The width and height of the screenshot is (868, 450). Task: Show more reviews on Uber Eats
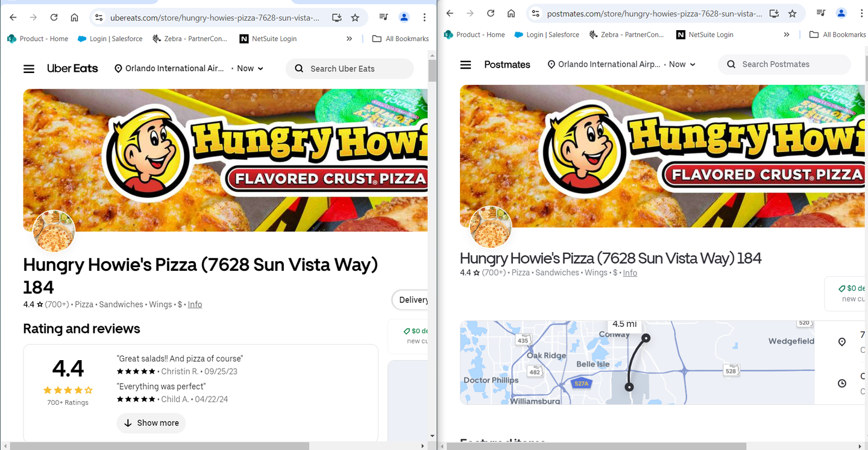point(151,423)
